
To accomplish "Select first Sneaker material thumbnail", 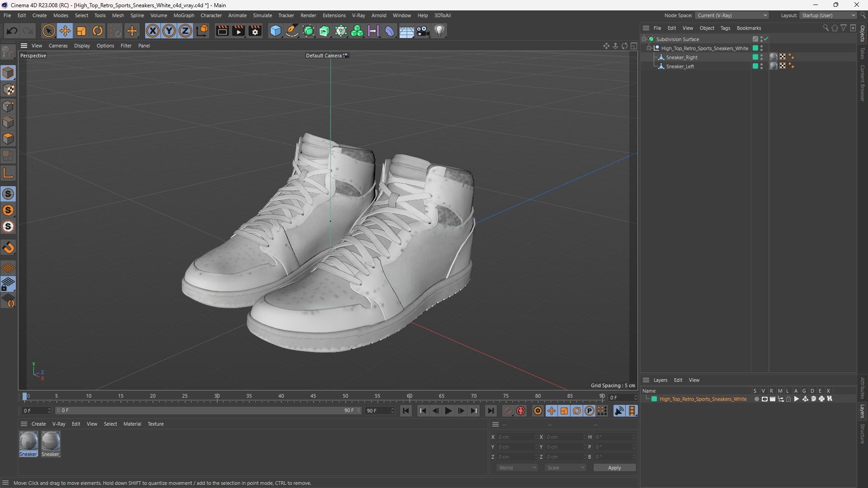I will point(28,441).
